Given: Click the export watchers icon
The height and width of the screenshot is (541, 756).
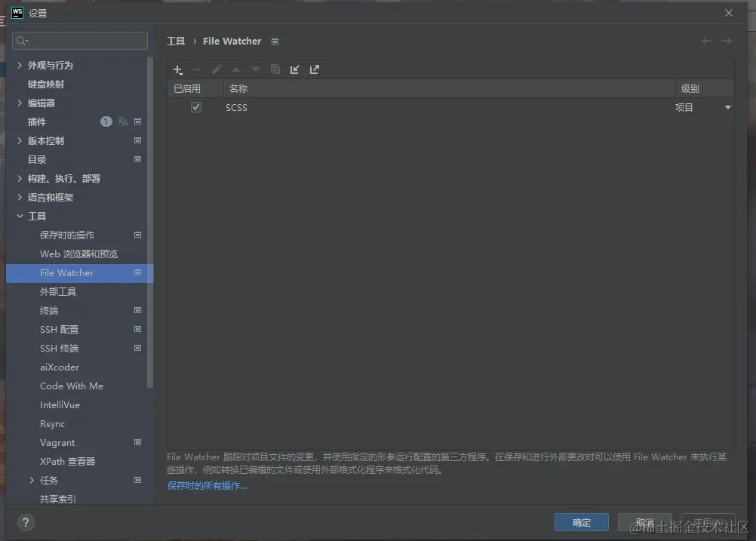Looking at the screenshot, I should pos(315,70).
